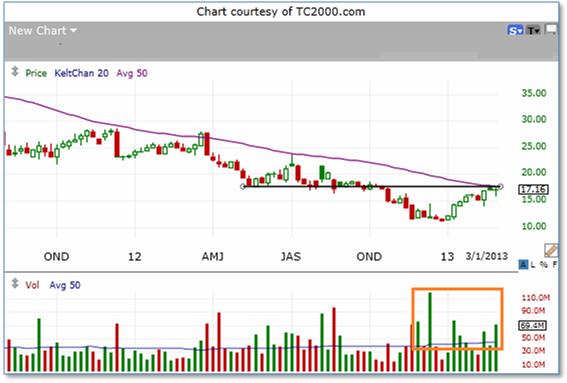Click the blue Avg 50 volume label
567x383 pixels.
(65, 285)
